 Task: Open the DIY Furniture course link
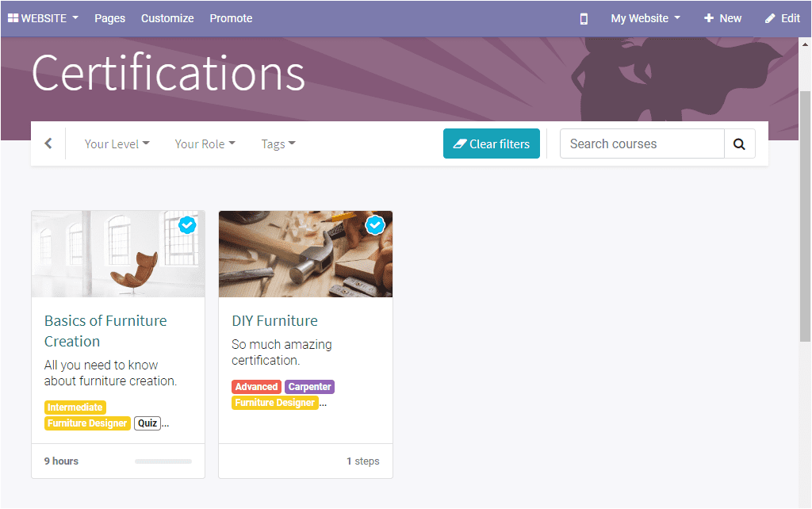274,320
